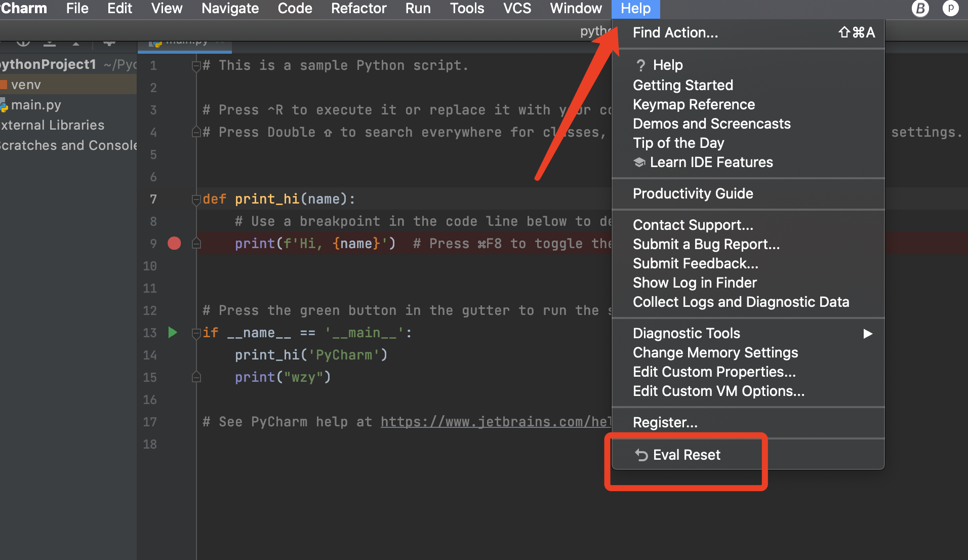Toggle the breakpoint on line 9

174,244
